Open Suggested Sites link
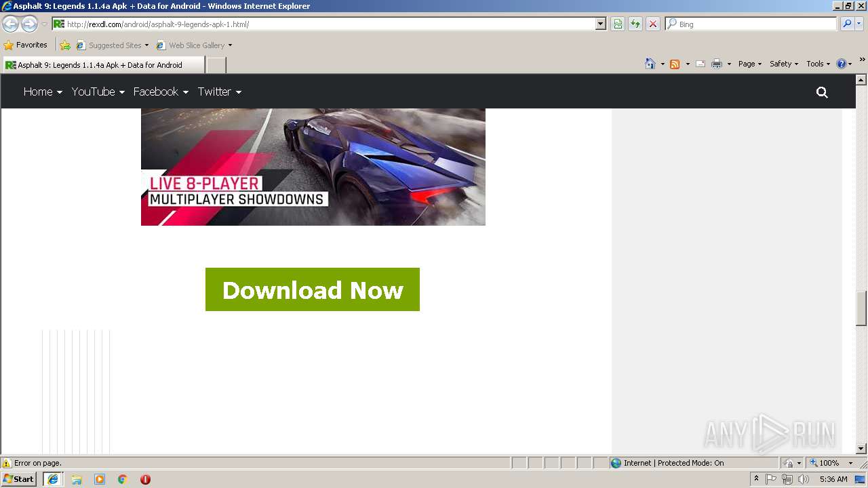The image size is (868, 488). click(x=113, y=45)
